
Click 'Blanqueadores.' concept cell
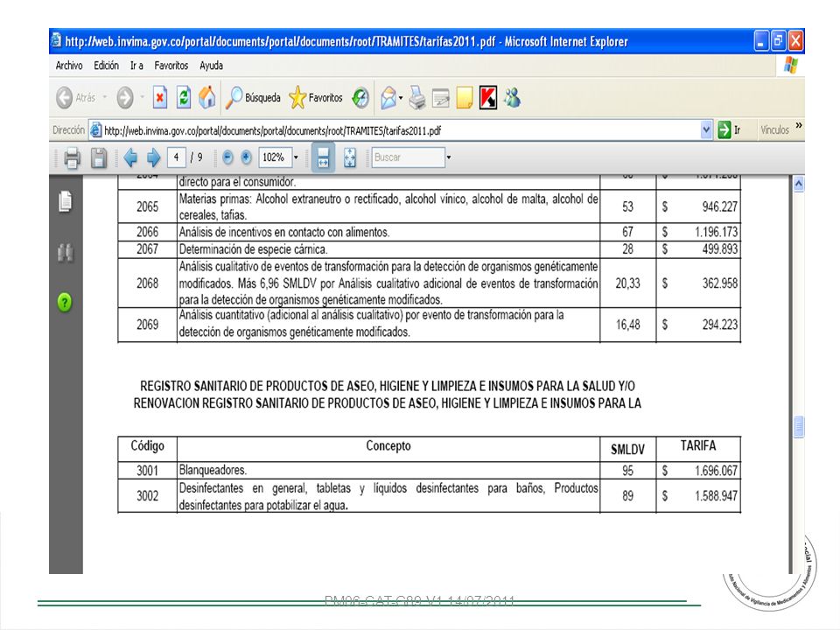click(x=388, y=471)
